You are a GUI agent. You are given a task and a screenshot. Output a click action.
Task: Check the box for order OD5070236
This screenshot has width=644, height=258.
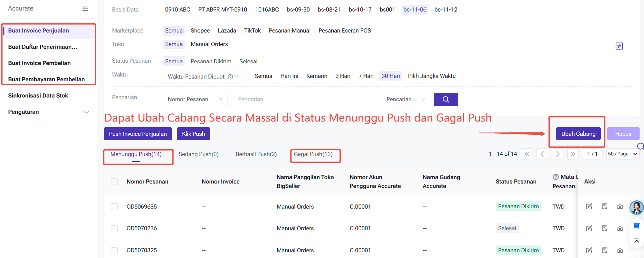coord(114,229)
